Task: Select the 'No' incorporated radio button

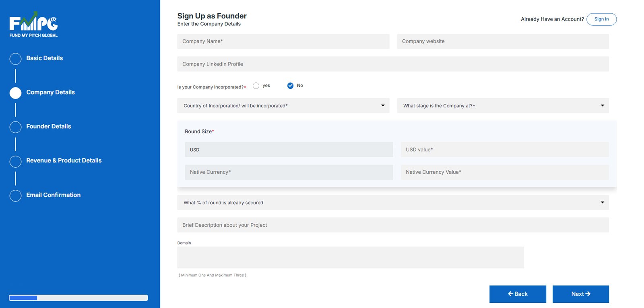Action: click(x=290, y=86)
